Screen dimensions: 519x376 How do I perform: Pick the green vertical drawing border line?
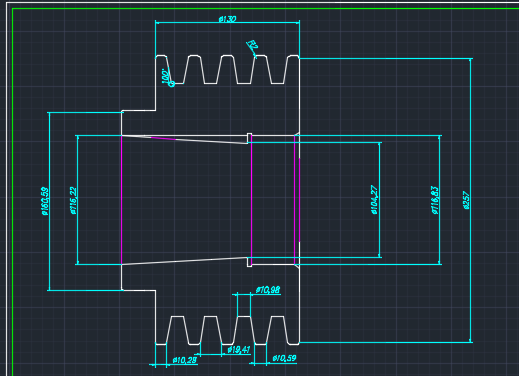tap(13, 192)
